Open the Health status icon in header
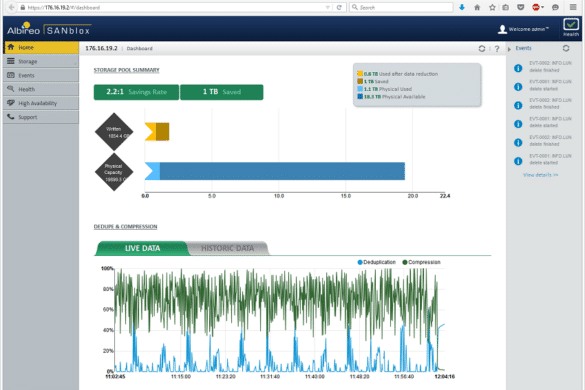585x390 pixels. coord(571,27)
